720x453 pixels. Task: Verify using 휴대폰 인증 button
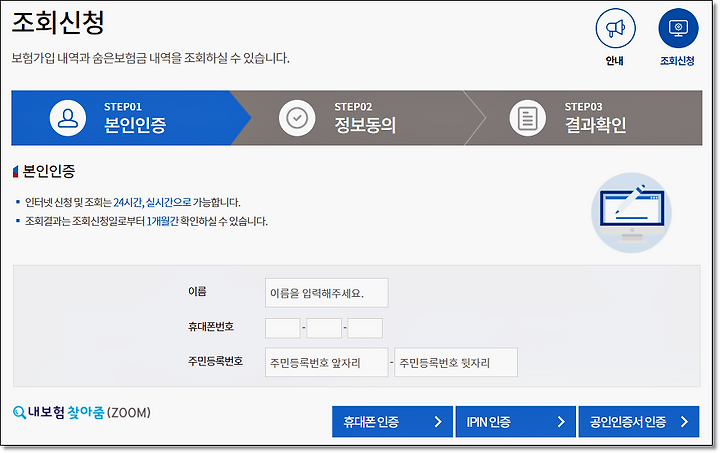(x=392, y=421)
